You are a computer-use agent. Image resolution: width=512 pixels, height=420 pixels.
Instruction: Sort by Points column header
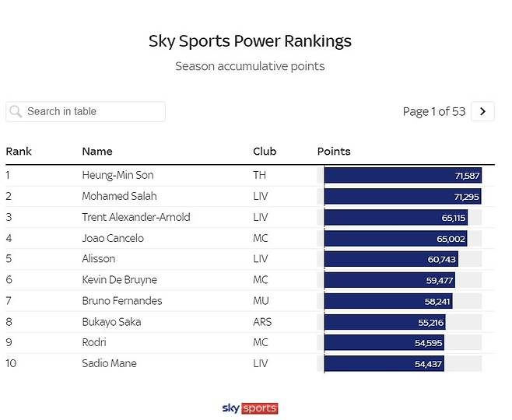click(x=334, y=151)
